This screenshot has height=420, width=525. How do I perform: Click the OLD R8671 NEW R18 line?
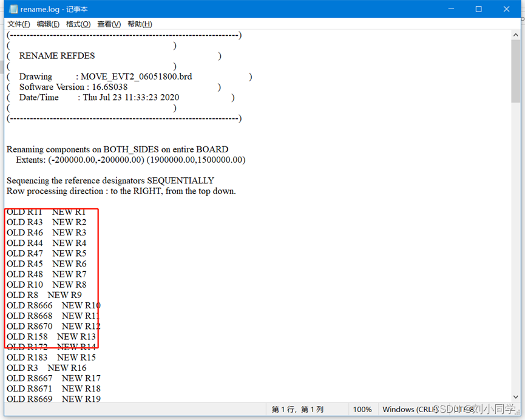pyautogui.click(x=53, y=388)
